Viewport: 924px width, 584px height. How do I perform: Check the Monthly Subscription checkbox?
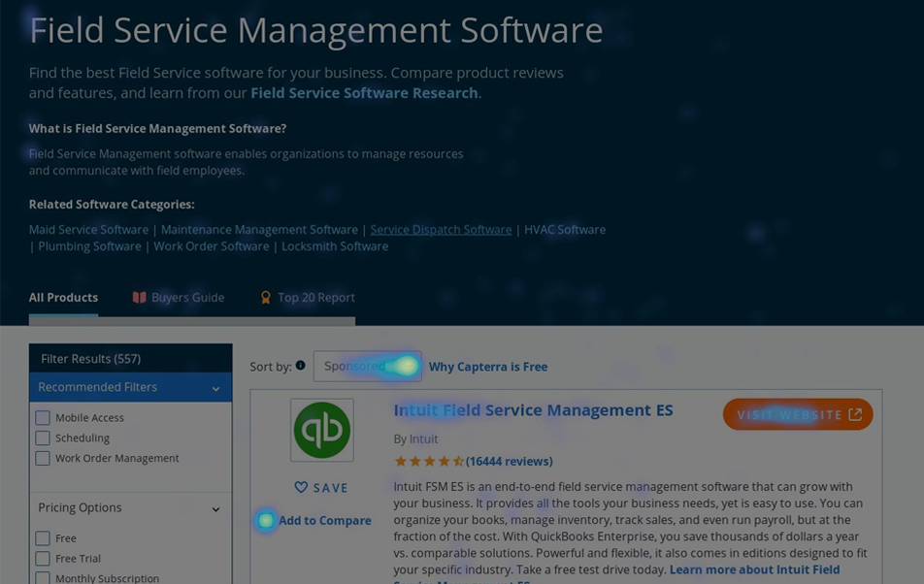point(43,578)
